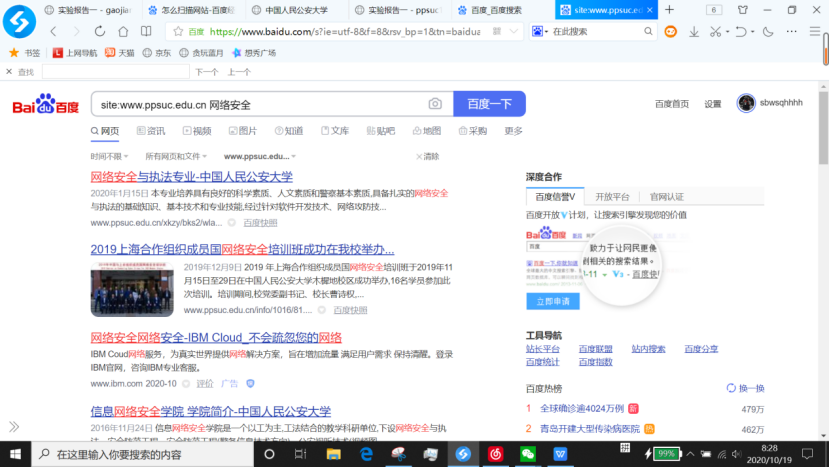This screenshot has width=830, height=467.
Task: Open result 网络安全与执法专业-中国人民公安大学
Action: tap(192, 176)
